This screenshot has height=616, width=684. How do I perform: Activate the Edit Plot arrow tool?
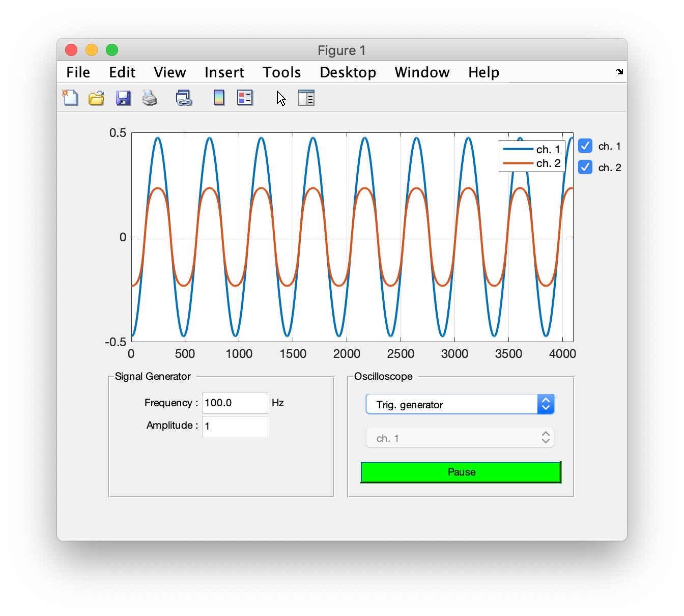[x=281, y=98]
